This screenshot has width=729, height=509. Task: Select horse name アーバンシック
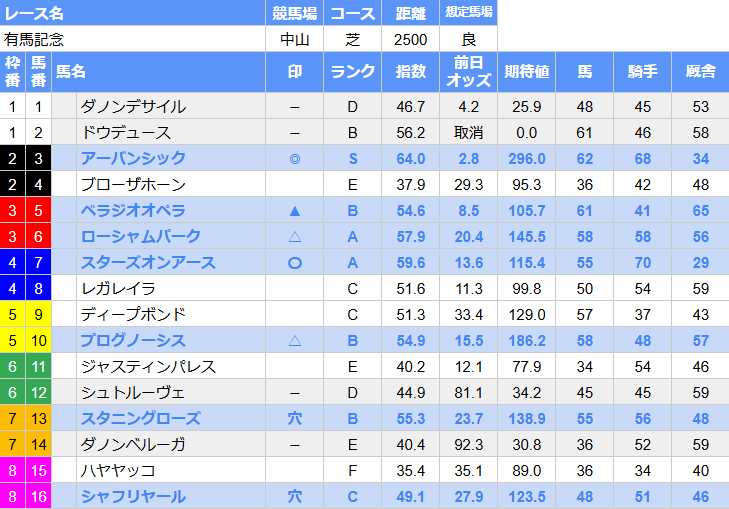click(133, 159)
